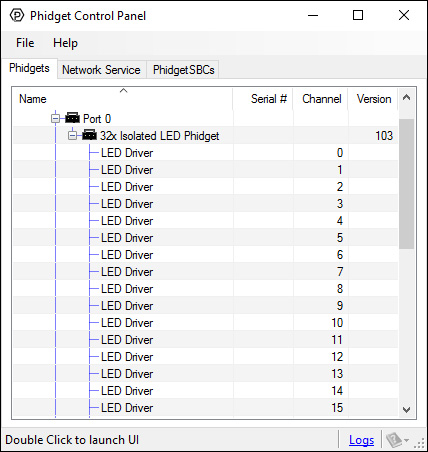This screenshot has height=452, width=428.
Task: Click the scroll down arrow
Action: coord(406,409)
